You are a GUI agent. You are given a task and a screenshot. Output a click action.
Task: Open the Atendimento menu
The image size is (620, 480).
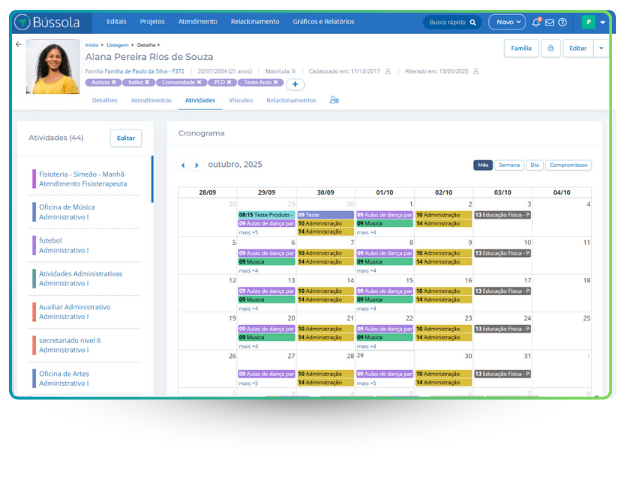198,22
